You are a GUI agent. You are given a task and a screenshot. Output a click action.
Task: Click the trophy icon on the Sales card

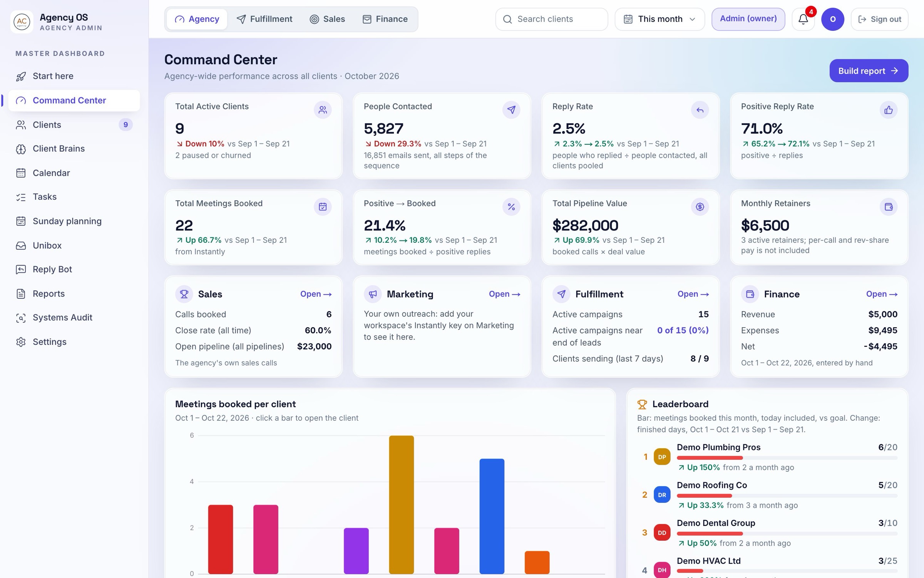coord(184,294)
